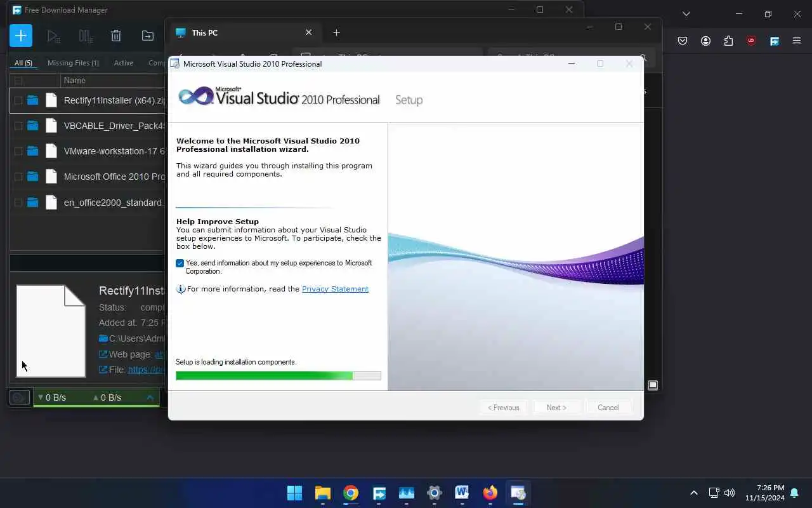Click the green setup loading progress bar
The height and width of the screenshot is (508, 812).
(x=278, y=376)
